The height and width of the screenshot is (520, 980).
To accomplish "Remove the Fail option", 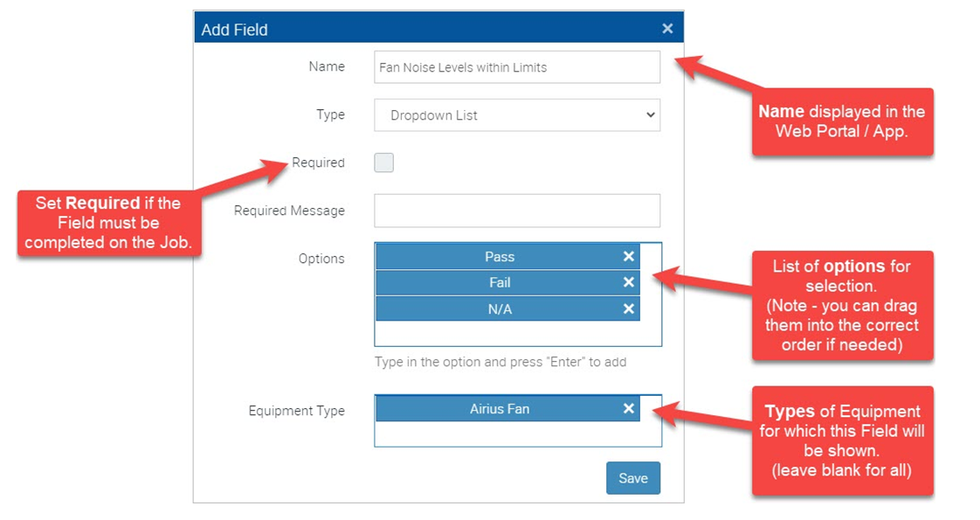I will (x=628, y=282).
